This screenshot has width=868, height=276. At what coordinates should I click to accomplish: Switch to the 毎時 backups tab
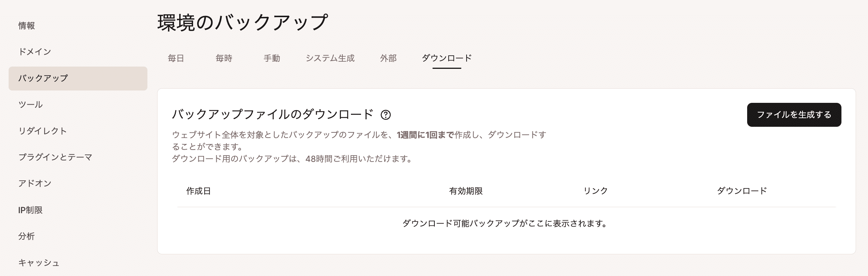[223, 58]
